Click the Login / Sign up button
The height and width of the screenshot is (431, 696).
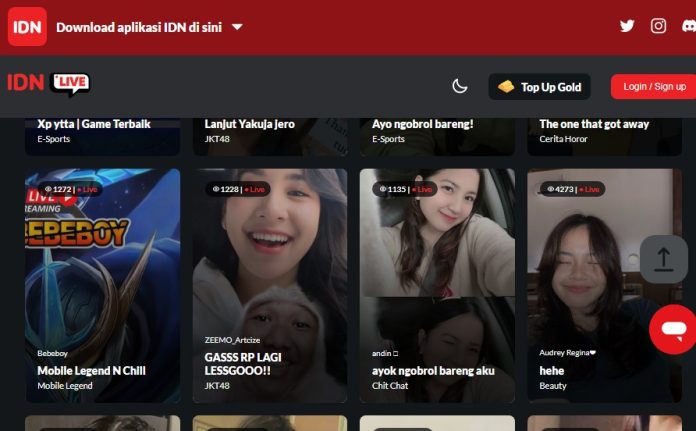coord(654,87)
